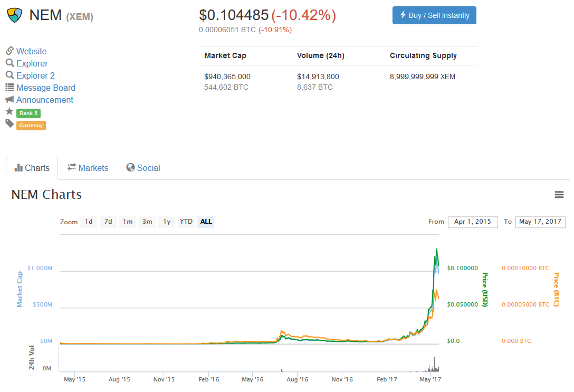Set chart zoom to 3m
This screenshot has height=392, width=574.
point(147,222)
